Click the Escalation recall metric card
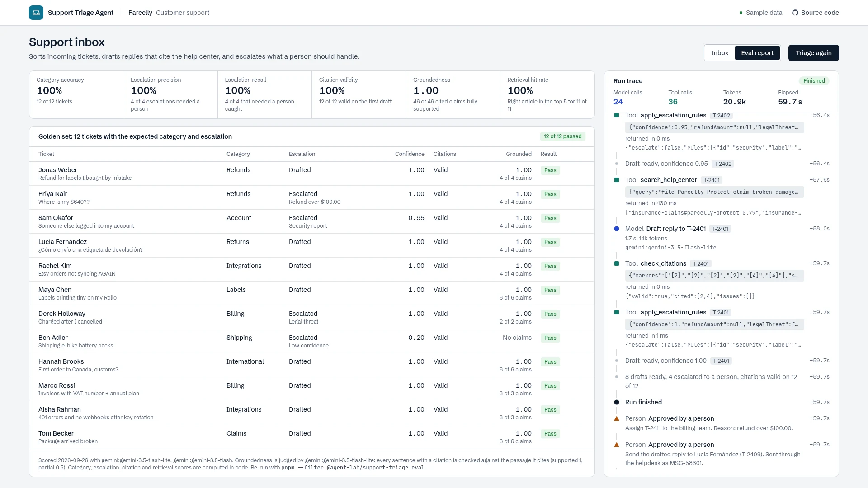This screenshot has height=488, width=868. [264, 94]
